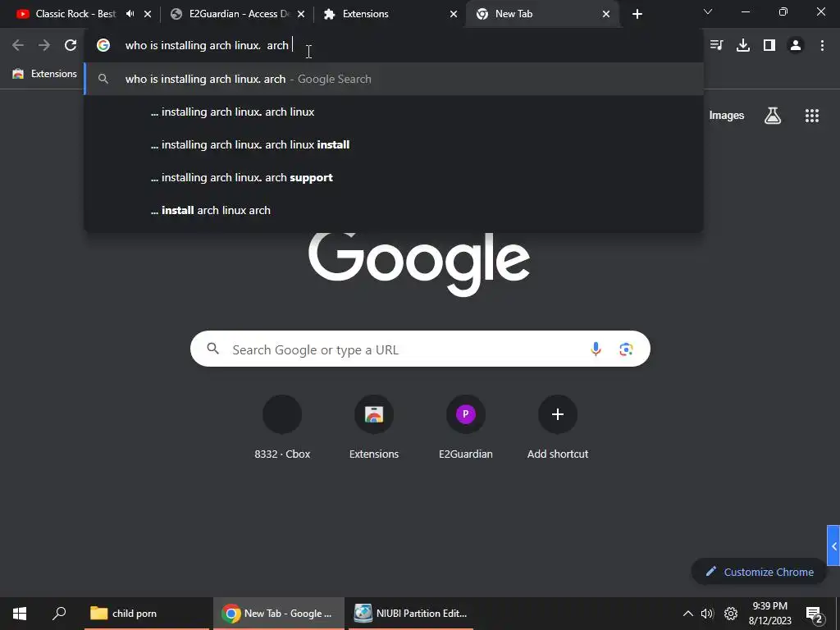
Task: Choose suggestion ending in 'arch linux. arch linux'
Action: pyautogui.click(x=394, y=112)
